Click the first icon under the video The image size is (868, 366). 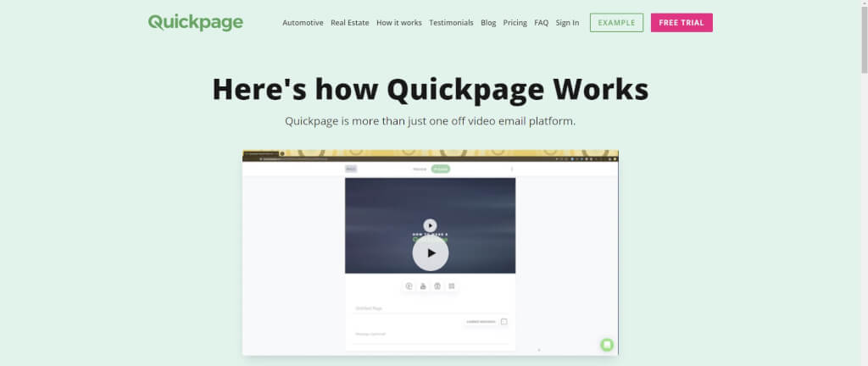409,286
